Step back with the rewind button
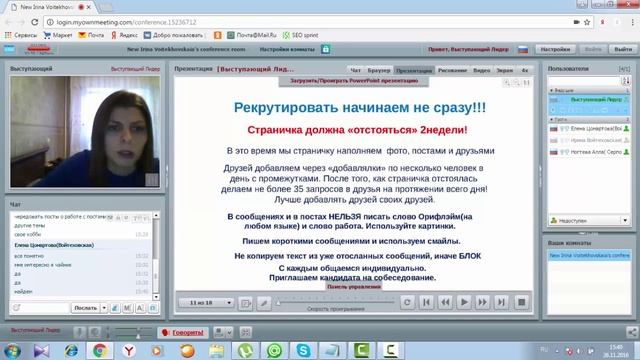 [x=445, y=302]
